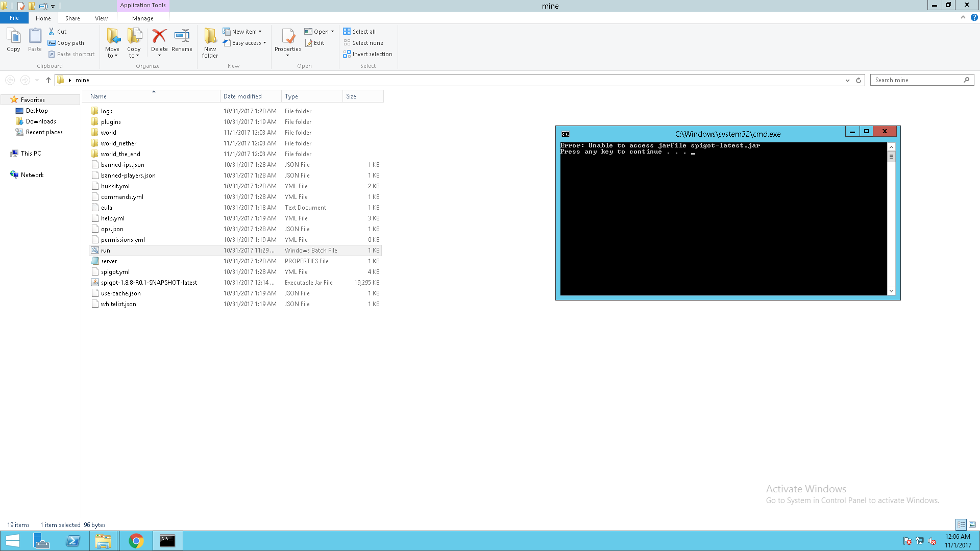980x551 pixels.
Task: Open Google Chrome from the taskbar
Action: pyautogui.click(x=136, y=541)
